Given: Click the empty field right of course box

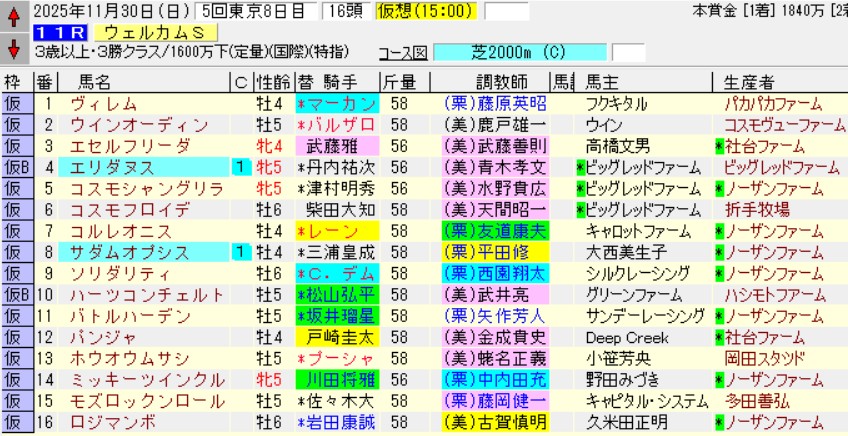Looking at the screenshot, I should coord(628,52).
